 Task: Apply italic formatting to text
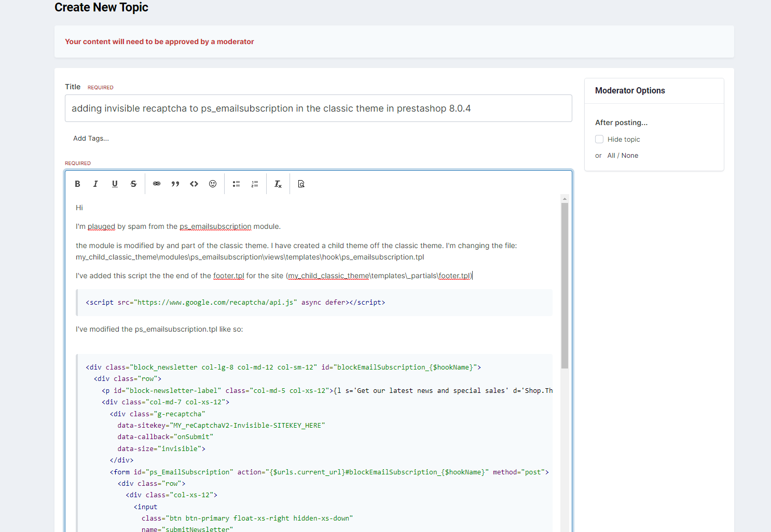[x=95, y=184]
